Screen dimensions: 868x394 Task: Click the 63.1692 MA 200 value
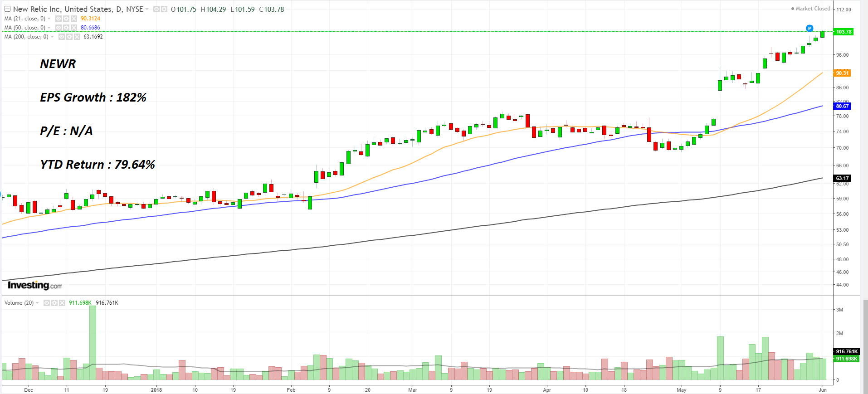[93, 37]
